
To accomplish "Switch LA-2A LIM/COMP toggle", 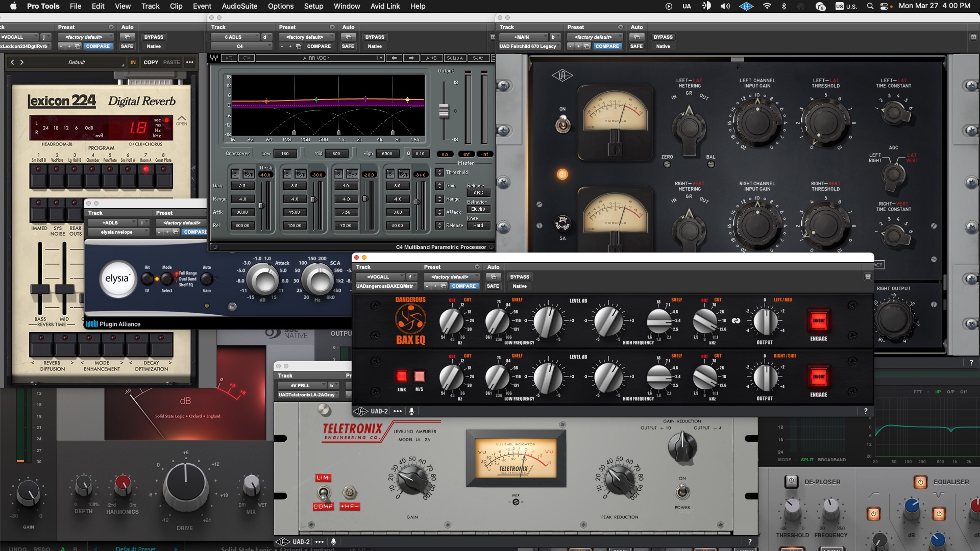I will coord(323,493).
